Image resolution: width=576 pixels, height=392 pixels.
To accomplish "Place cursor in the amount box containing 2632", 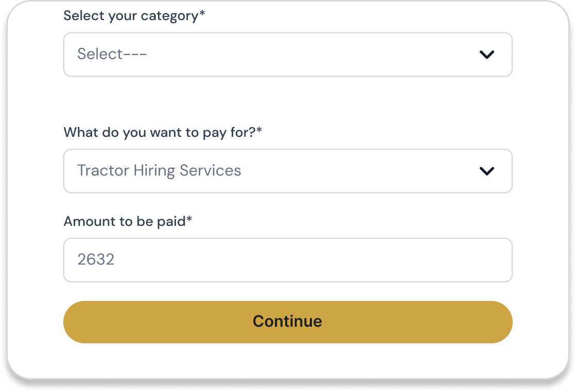I will (x=287, y=260).
